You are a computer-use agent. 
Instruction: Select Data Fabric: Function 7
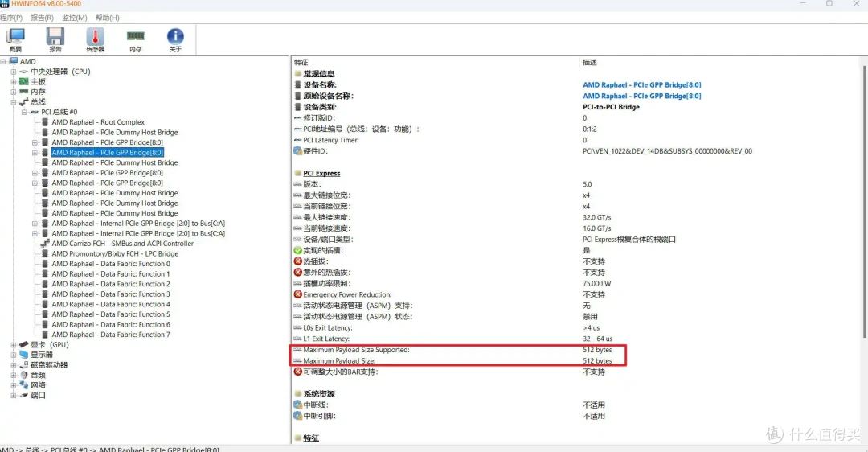pos(111,335)
